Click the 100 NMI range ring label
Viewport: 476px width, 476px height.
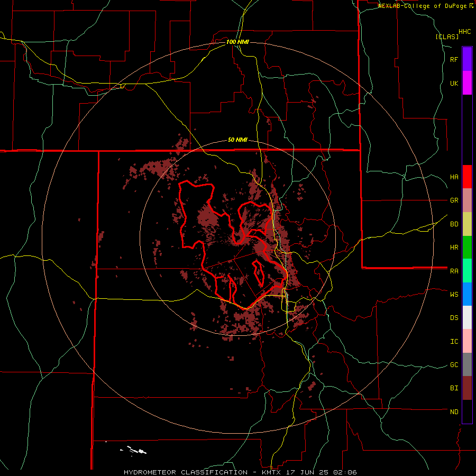coord(237,42)
